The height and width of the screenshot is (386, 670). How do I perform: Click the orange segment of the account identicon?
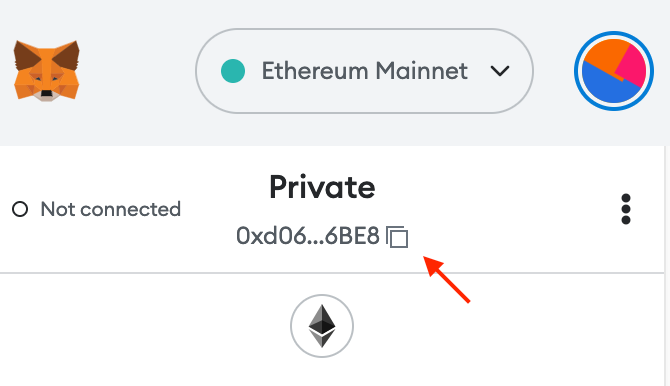(602, 56)
